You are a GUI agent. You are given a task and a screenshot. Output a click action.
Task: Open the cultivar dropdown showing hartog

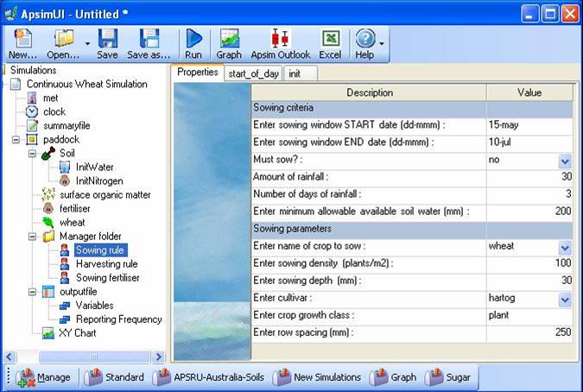(565, 299)
